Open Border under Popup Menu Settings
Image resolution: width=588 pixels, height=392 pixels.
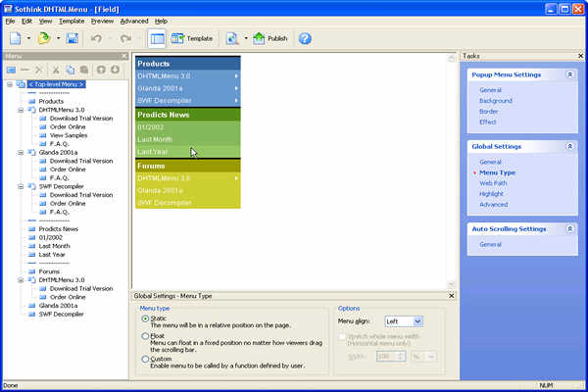(x=488, y=112)
